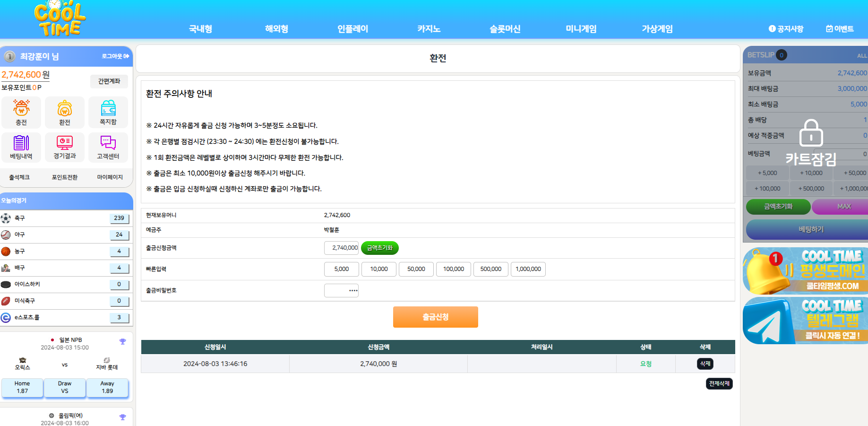Open the 카지노 menu item
Image resolution: width=868 pixels, height=426 pixels.
429,29
